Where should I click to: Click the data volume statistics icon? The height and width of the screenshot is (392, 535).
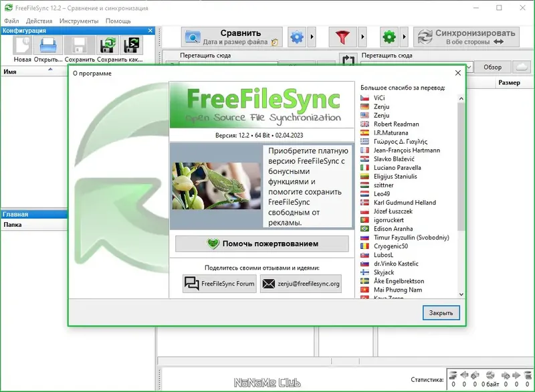(x=490, y=375)
